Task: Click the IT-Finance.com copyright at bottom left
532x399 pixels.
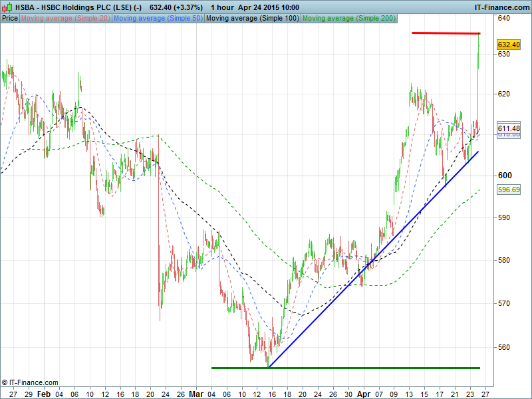Action: coord(30,382)
